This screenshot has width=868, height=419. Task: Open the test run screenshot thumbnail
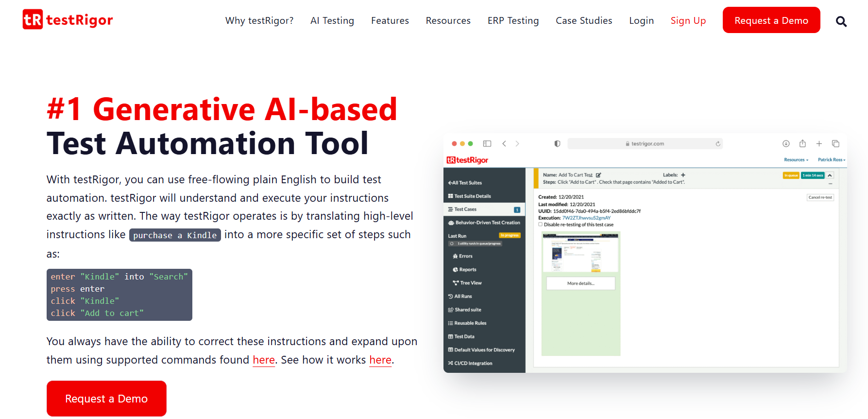pyautogui.click(x=580, y=252)
